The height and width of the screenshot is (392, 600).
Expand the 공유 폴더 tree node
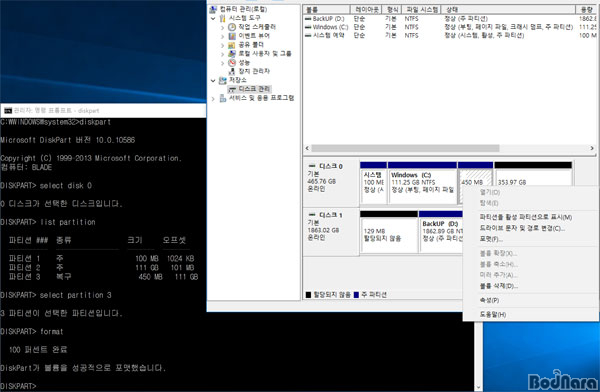pos(222,45)
